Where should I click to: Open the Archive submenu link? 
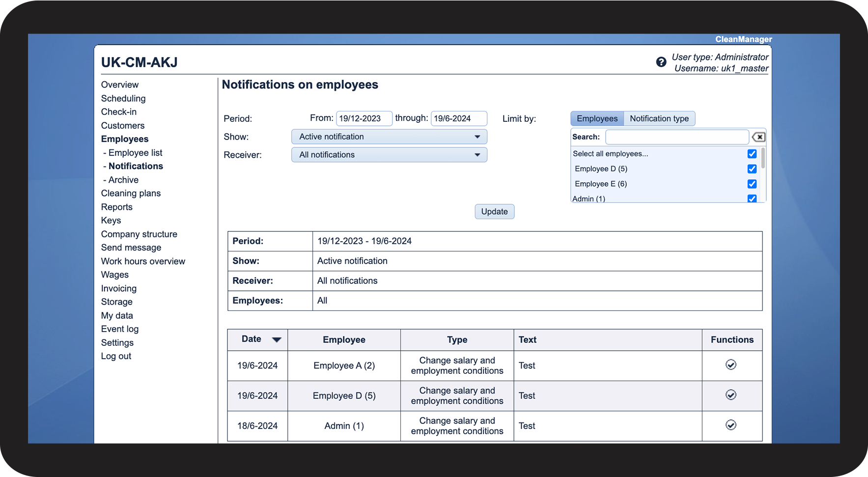pos(123,180)
